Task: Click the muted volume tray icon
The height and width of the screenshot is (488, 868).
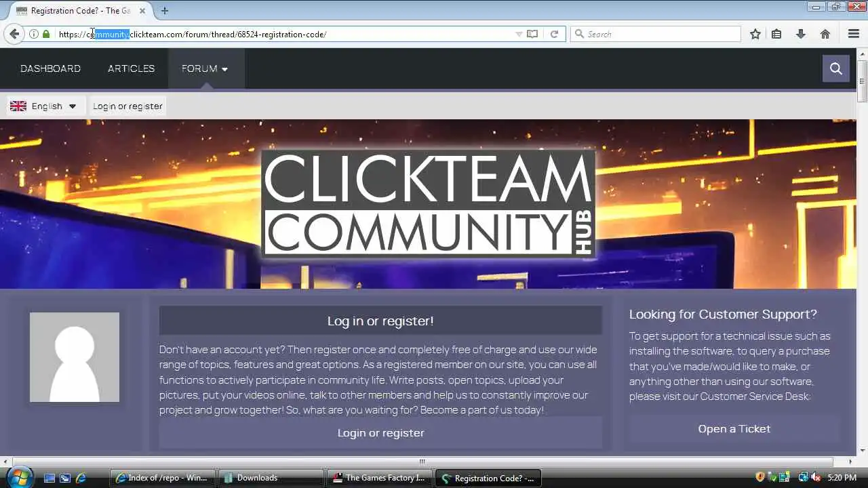Action: tap(815, 477)
